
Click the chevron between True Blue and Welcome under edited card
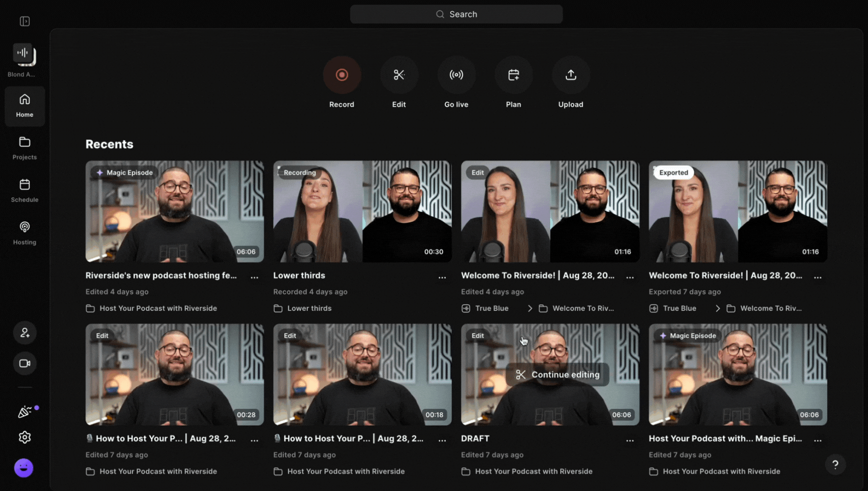coord(530,308)
